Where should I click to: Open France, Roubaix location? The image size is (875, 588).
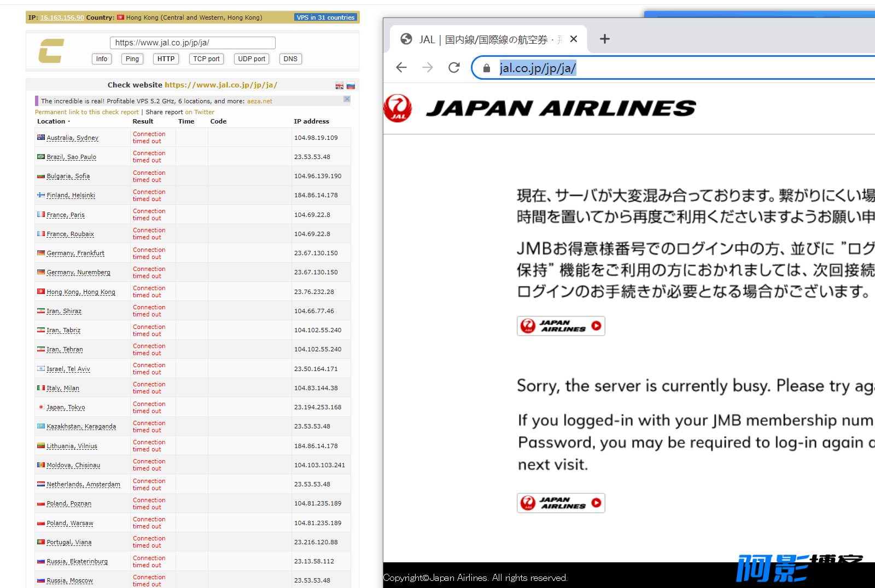click(x=70, y=234)
